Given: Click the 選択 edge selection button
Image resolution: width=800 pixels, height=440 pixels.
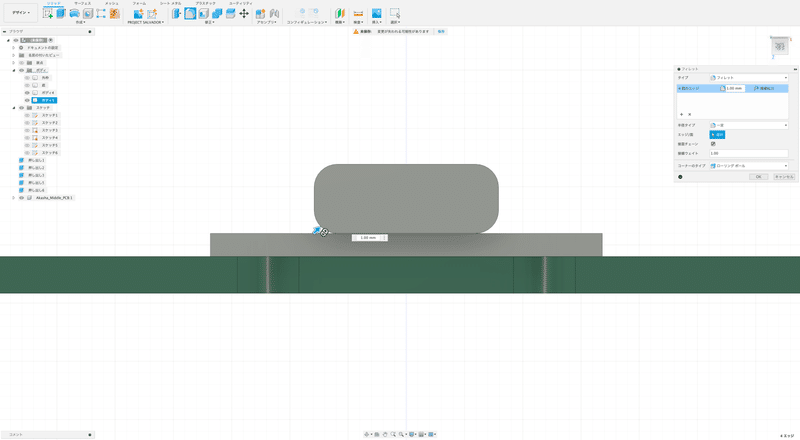Looking at the screenshot, I should pyautogui.click(x=717, y=135).
